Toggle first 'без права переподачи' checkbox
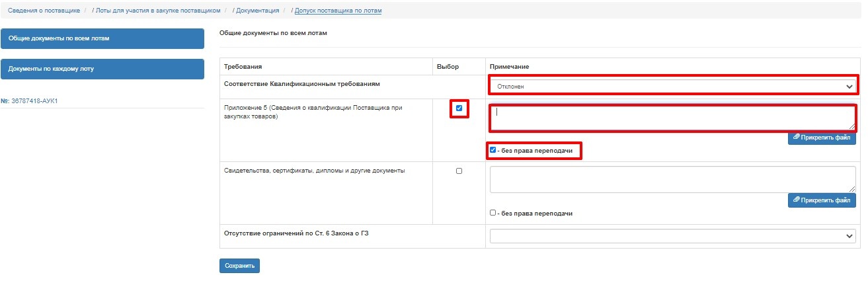Screen dimensions: 868x283 pos(493,150)
